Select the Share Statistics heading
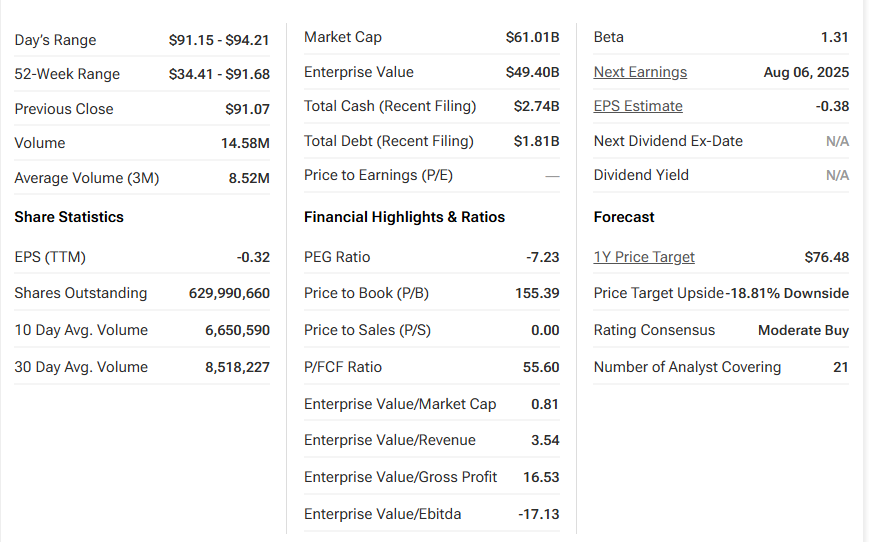The height and width of the screenshot is (542, 869). click(69, 217)
